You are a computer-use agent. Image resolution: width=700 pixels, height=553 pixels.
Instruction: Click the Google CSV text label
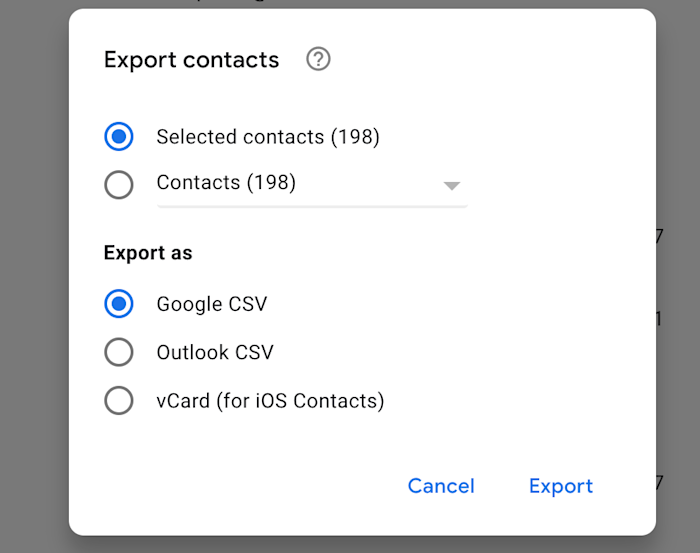click(212, 304)
